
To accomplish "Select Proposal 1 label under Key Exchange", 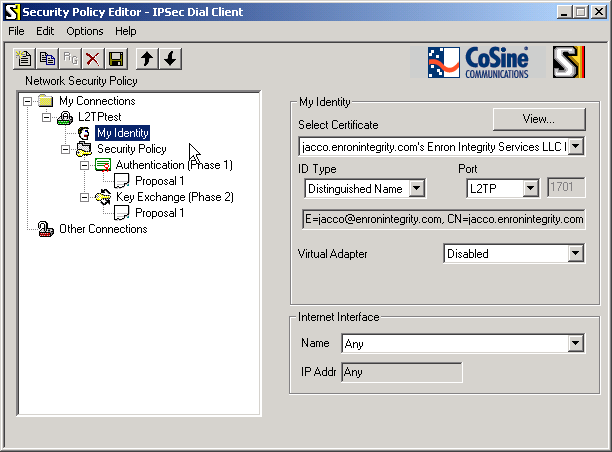I will (x=160, y=213).
